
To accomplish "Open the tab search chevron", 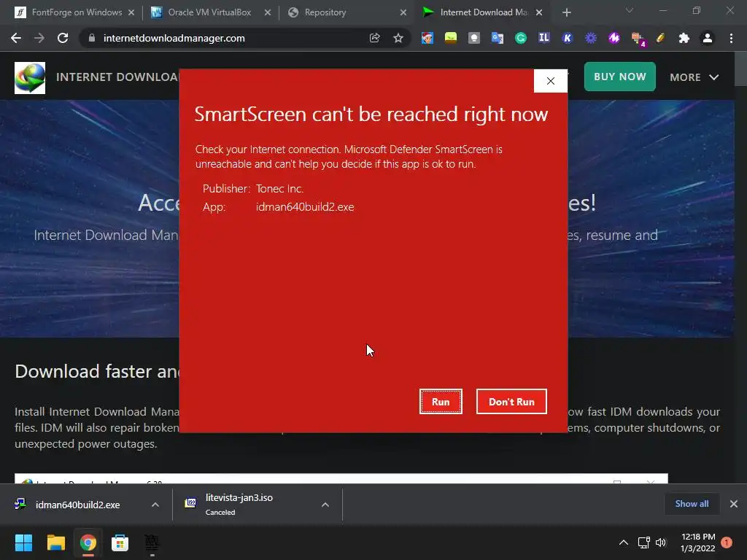I will pyautogui.click(x=630, y=10).
